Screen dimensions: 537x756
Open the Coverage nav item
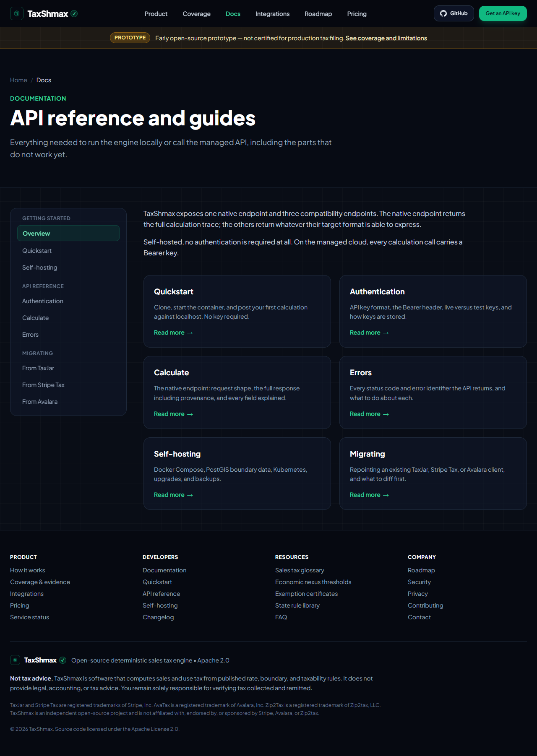[197, 14]
